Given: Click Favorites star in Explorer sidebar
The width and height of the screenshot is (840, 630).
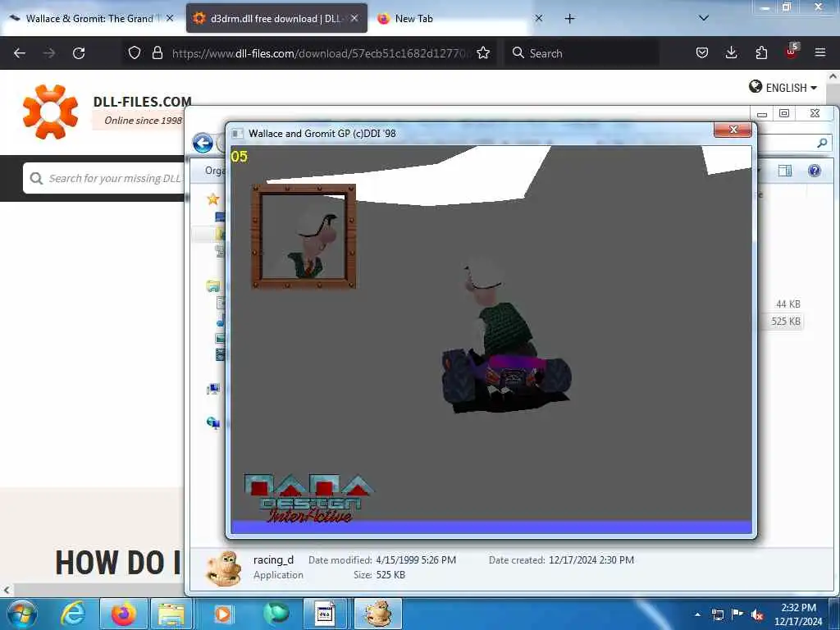Looking at the screenshot, I should pyautogui.click(x=213, y=199).
